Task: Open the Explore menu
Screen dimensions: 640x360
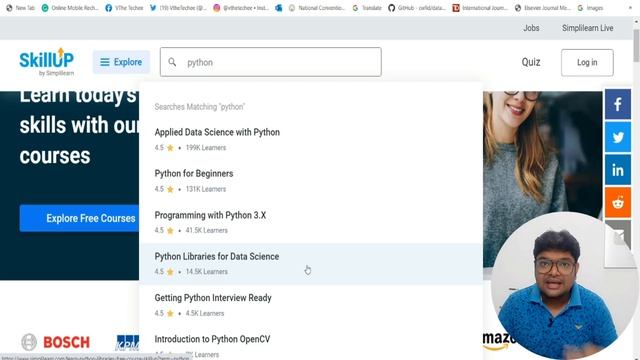Action: click(x=121, y=62)
